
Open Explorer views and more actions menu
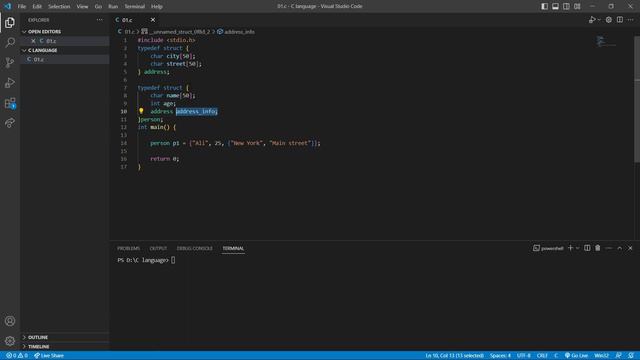click(x=100, y=20)
